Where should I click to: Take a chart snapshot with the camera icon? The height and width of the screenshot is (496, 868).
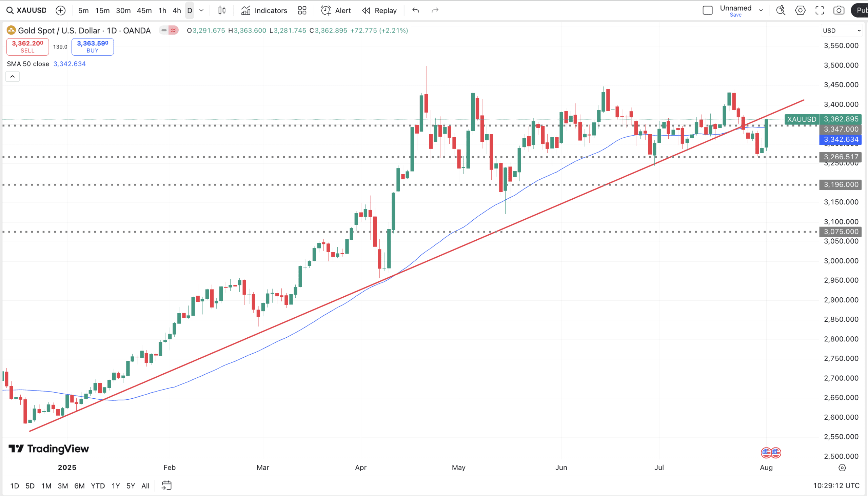pyautogui.click(x=839, y=11)
